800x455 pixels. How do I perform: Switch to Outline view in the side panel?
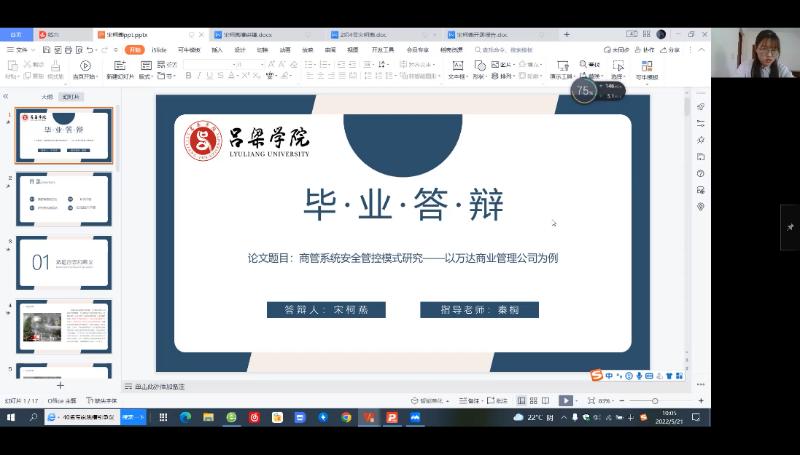pyautogui.click(x=46, y=97)
